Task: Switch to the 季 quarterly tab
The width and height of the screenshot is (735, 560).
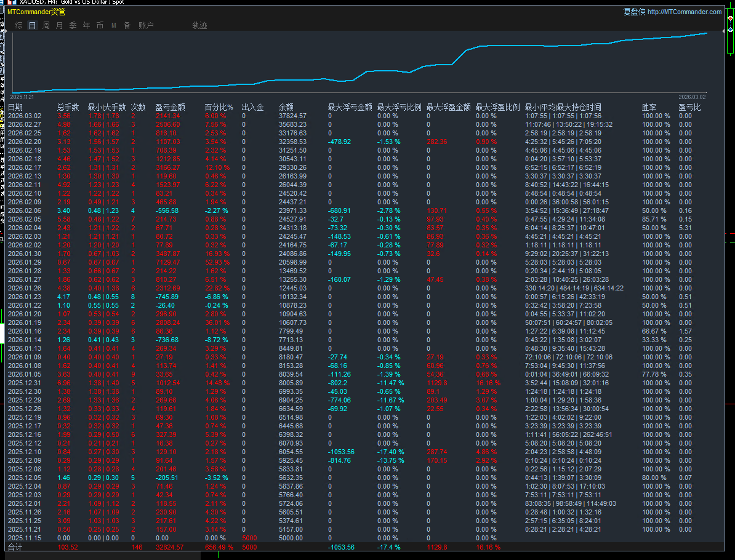Action: point(73,25)
